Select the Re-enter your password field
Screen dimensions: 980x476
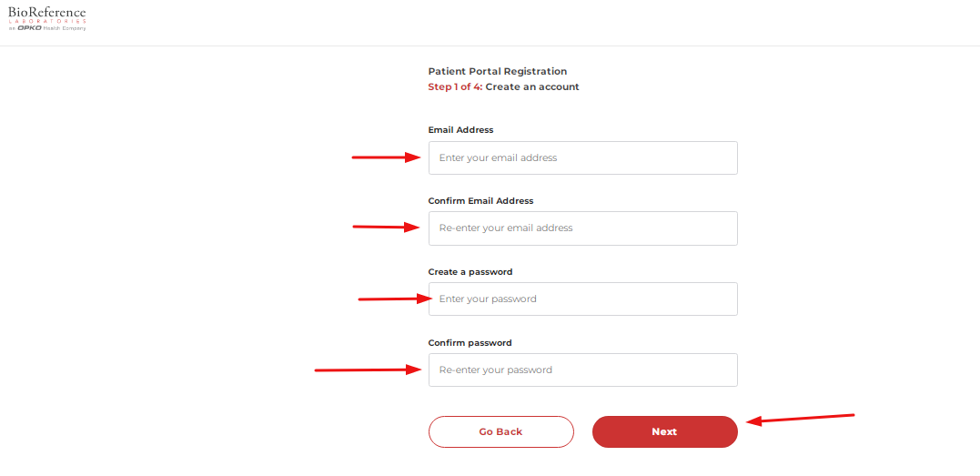pyautogui.click(x=582, y=370)
